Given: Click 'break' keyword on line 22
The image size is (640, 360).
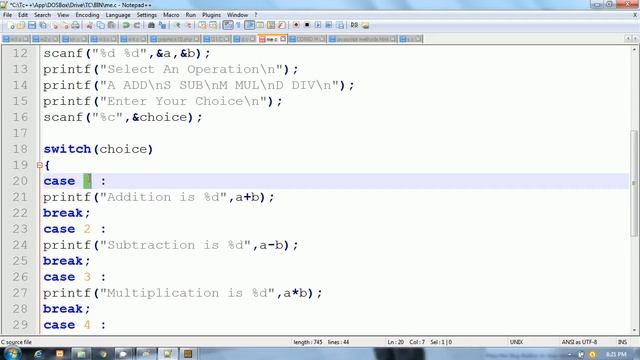Looking at the screenshot, I should (x=63, y=213).
